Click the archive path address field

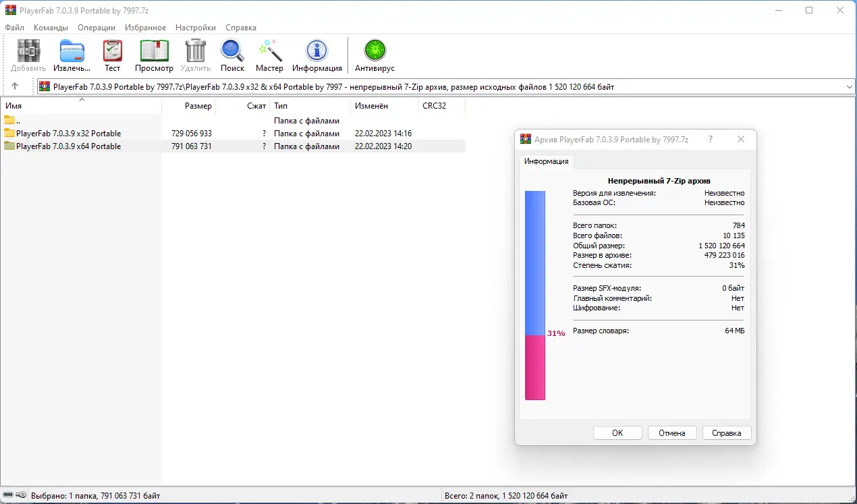445,86
